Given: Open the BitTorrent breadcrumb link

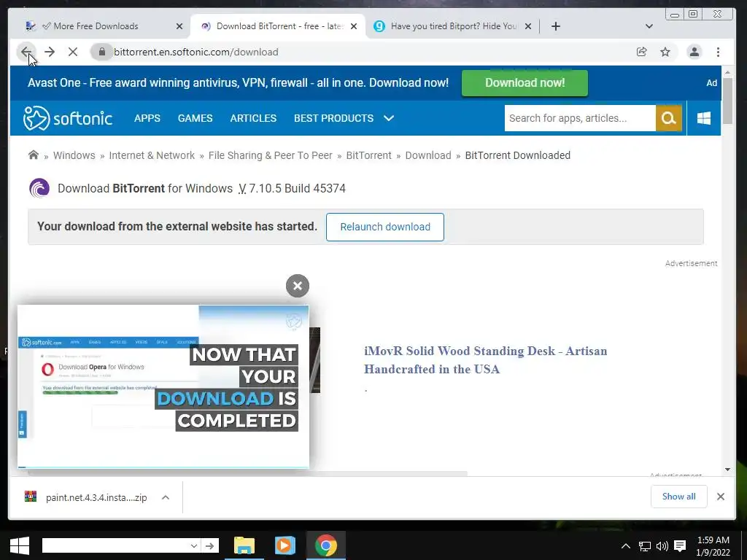Looking at the screenshot, I should coord(368,155).
